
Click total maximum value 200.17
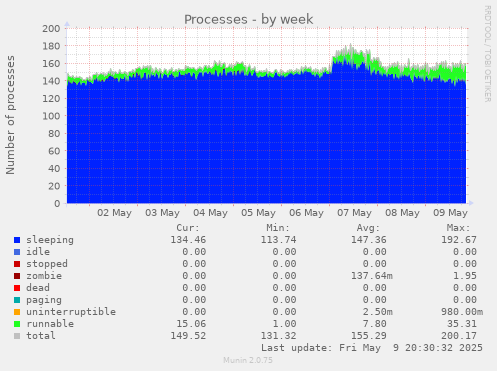tap(459, 336)
